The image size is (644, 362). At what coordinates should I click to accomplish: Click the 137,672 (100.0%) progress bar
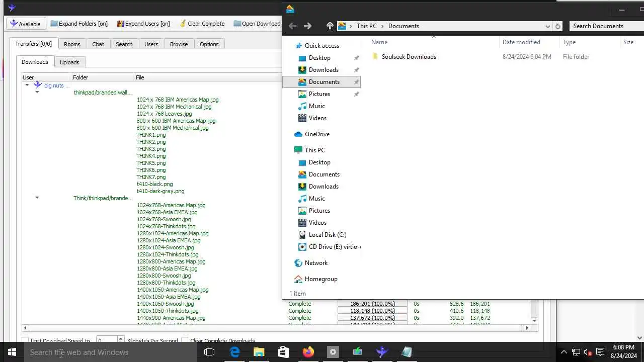pos(372,318)
